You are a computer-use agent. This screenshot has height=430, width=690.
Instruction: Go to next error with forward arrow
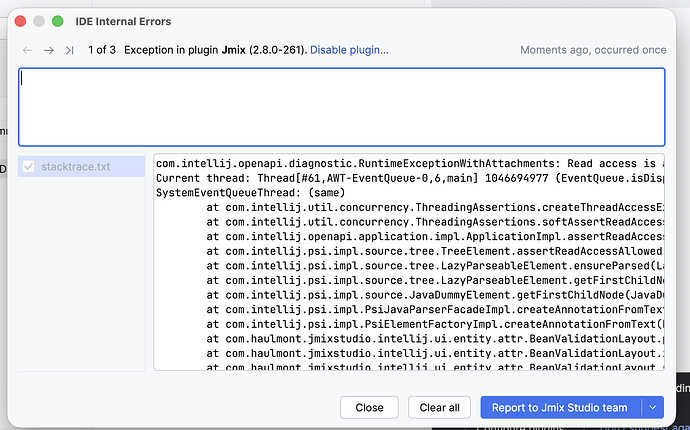(48, 50)
